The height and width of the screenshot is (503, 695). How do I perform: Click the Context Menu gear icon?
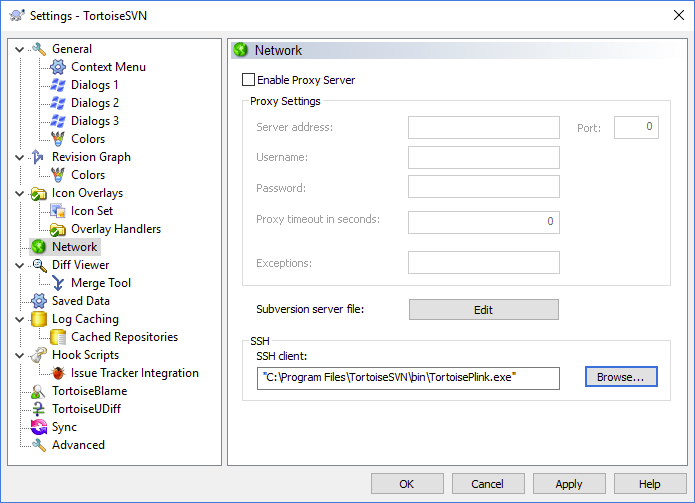(58, 67)
